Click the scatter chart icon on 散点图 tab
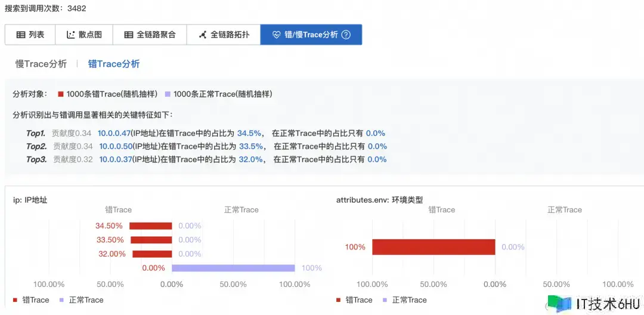Image resolution: width=644 pixels, height=315 pixels. [x=71, y=35]
